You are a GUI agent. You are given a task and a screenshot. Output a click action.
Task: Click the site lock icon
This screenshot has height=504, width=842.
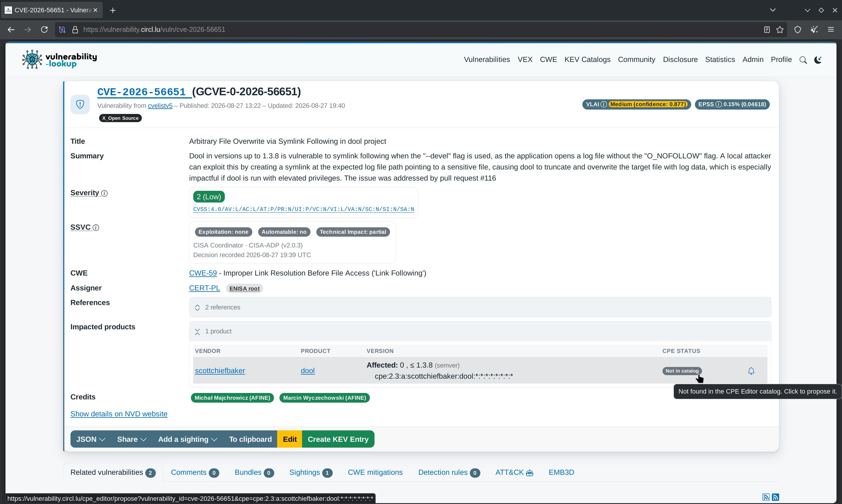point(75,30)
